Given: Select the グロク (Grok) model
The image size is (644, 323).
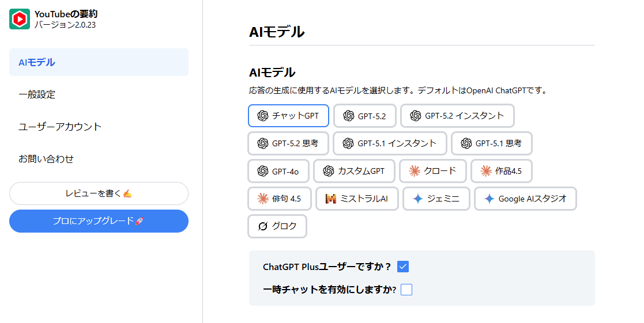Looking at the screenshot, I should click(277, 226).
